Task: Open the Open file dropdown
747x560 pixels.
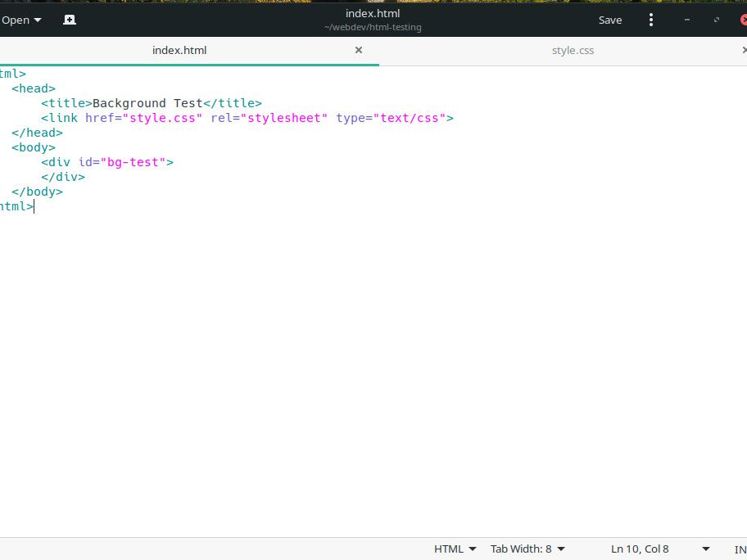Action: [x=21, y=20]
